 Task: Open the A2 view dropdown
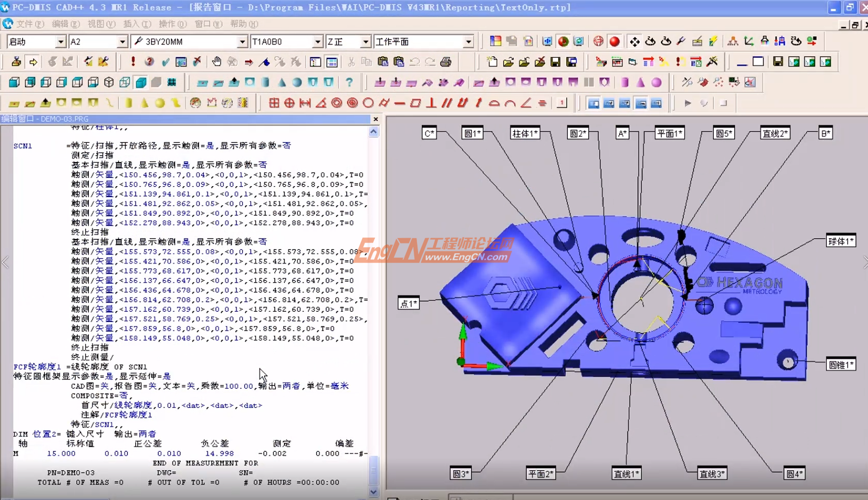[122, 42]
